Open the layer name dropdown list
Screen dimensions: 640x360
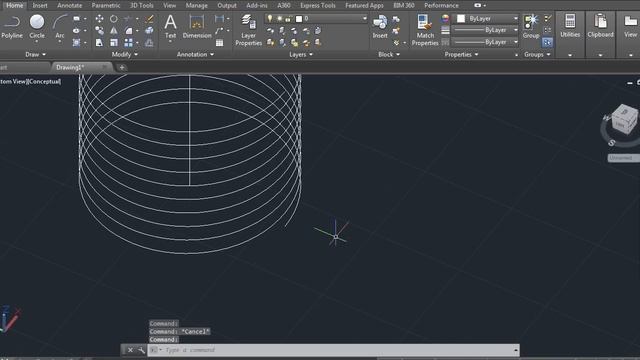364,19
